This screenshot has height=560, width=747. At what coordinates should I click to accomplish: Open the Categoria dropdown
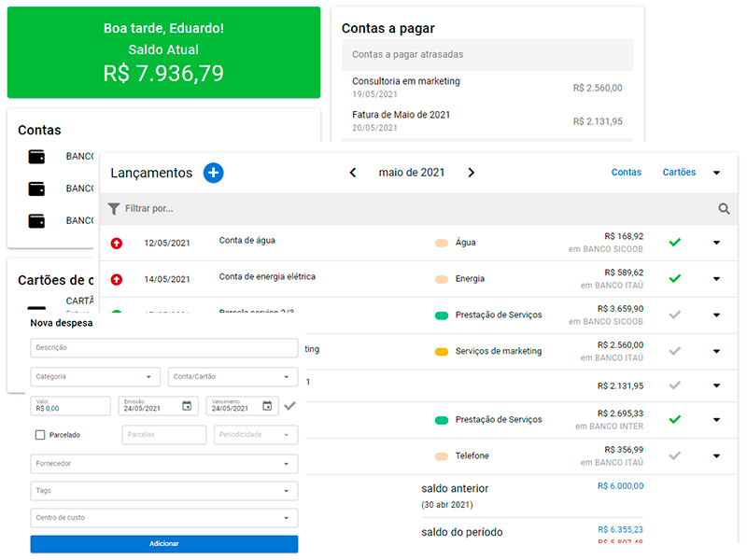click(94, 376)
